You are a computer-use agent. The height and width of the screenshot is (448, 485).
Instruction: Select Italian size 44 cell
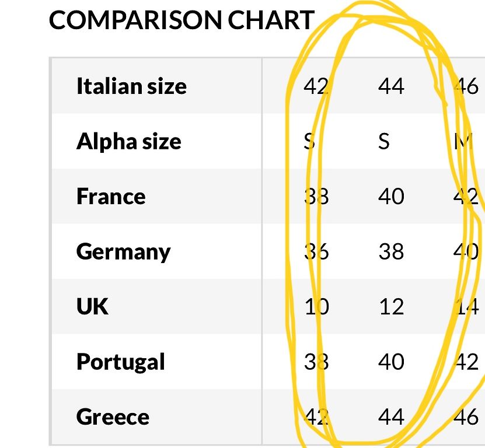coord(391,86)
